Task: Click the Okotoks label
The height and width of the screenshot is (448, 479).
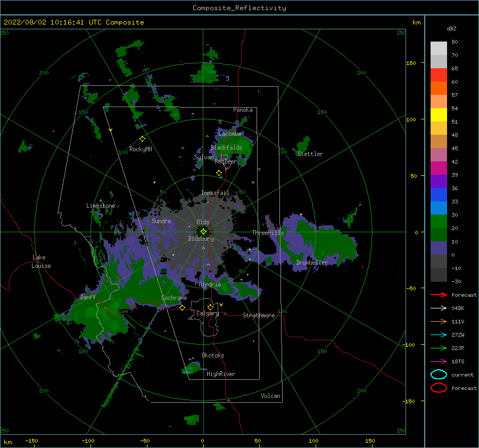Action: 213,355
